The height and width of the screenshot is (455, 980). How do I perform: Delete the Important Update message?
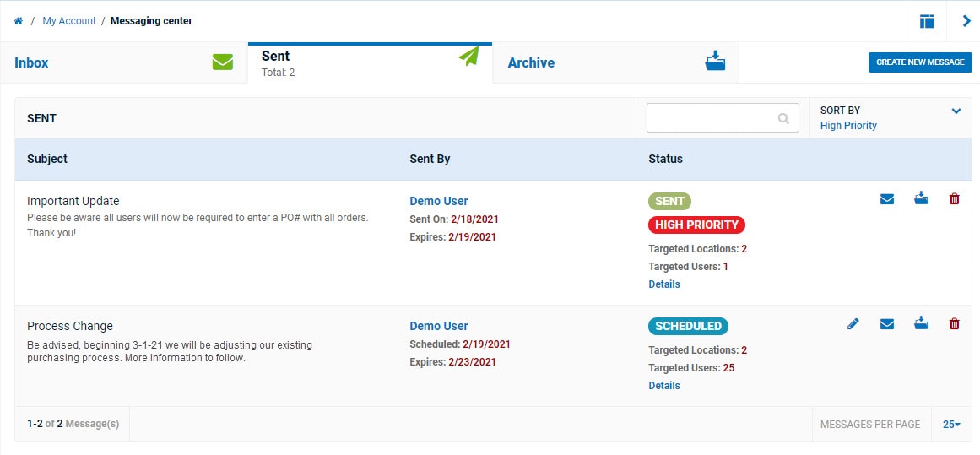coord(955,199)
